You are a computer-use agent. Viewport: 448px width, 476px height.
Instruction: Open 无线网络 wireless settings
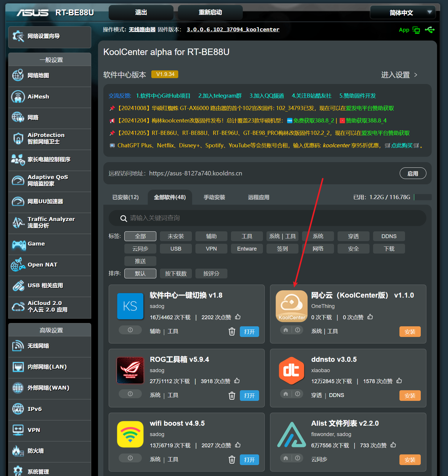(x=50, y=346)
